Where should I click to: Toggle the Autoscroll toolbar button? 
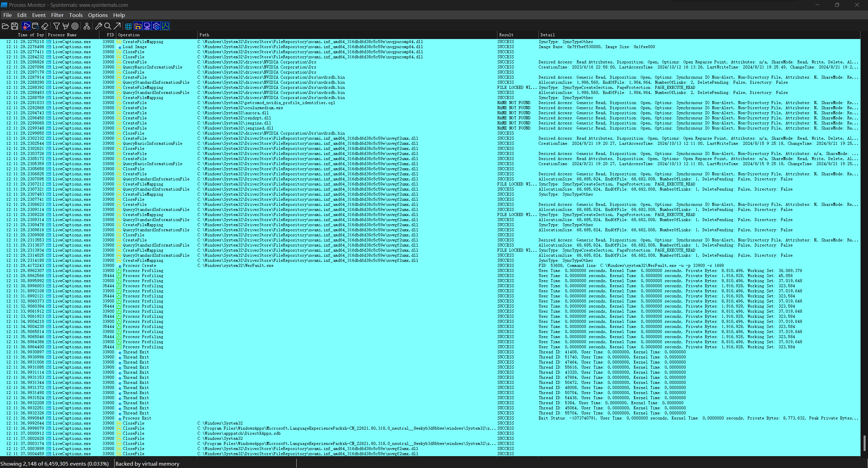point(36,26)
